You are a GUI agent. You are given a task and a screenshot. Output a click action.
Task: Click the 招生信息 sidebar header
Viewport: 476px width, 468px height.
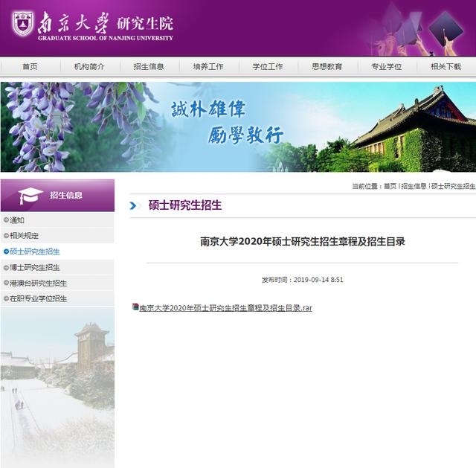coord(57,195)
